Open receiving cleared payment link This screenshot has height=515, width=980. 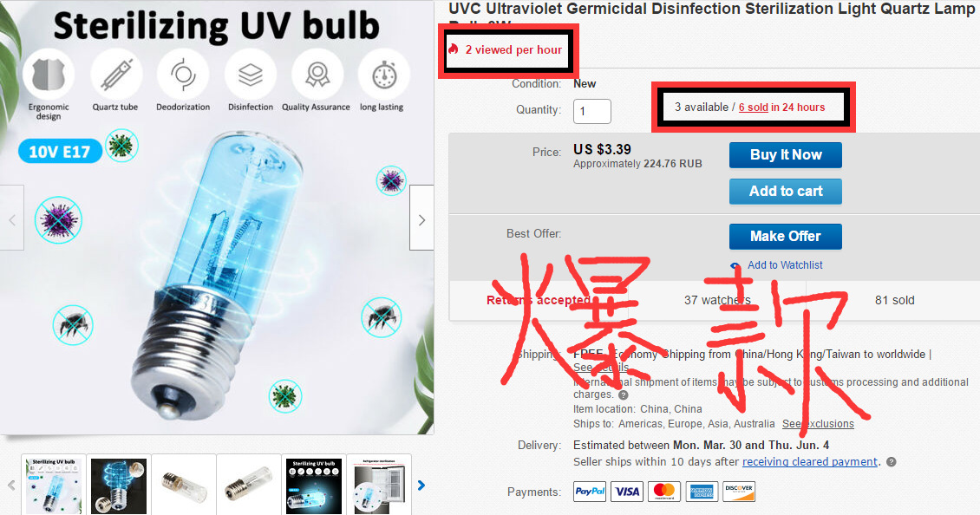pos(810,462)
